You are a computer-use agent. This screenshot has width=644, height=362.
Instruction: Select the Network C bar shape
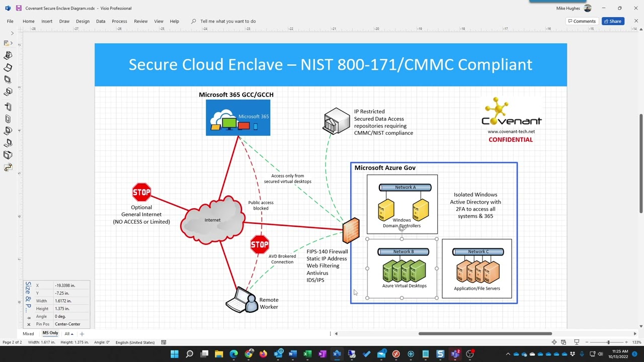(478, 252)
